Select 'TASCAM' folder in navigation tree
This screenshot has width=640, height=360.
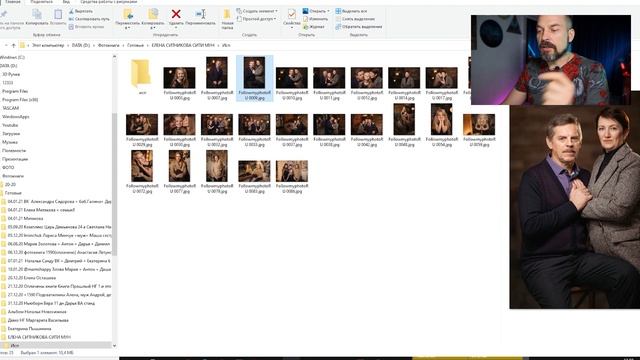11,108
